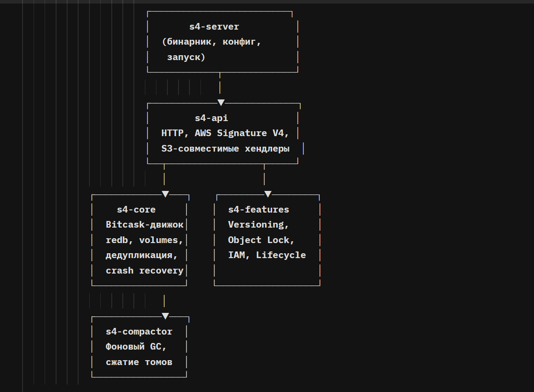Select the "HTTP, AWS Signature V4," line
Image resolution: width=534 pixels, height=392 pixels.
pyautogui.click(x=225, y=133)
